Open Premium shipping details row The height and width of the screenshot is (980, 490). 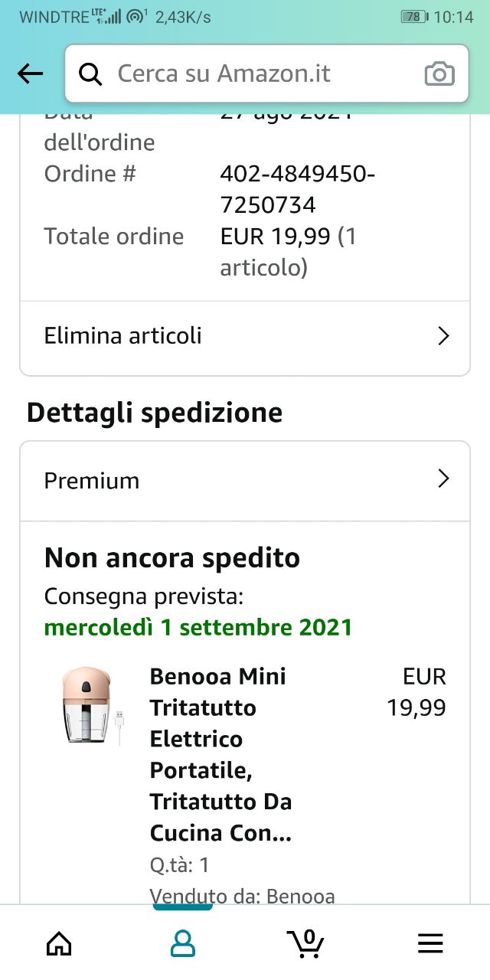[x=92, y=481]
